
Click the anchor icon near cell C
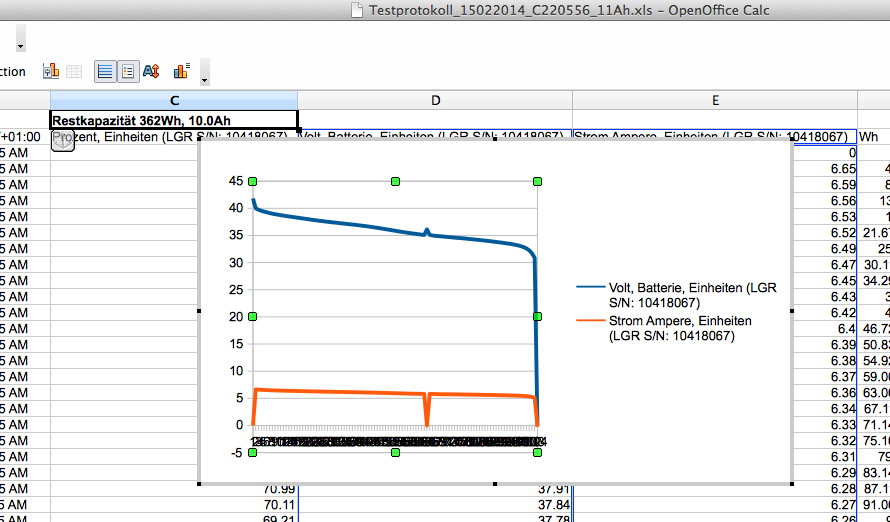point(62,142)
